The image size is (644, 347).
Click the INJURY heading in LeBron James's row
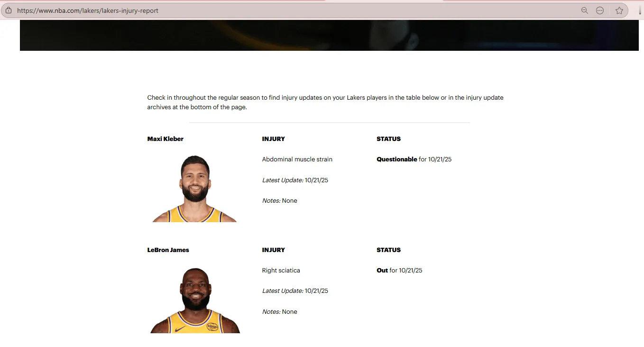(274, 250)
